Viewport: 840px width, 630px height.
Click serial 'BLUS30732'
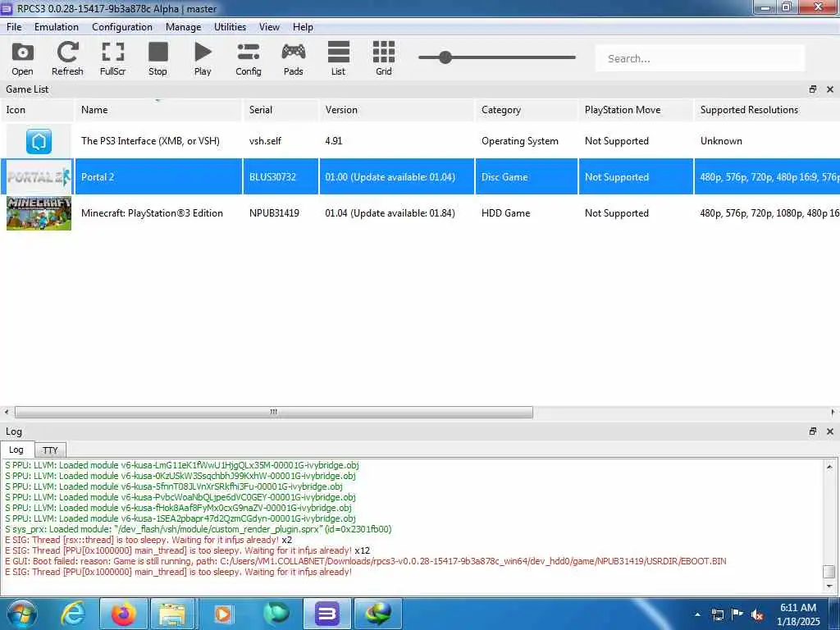[x=272, y=177]
